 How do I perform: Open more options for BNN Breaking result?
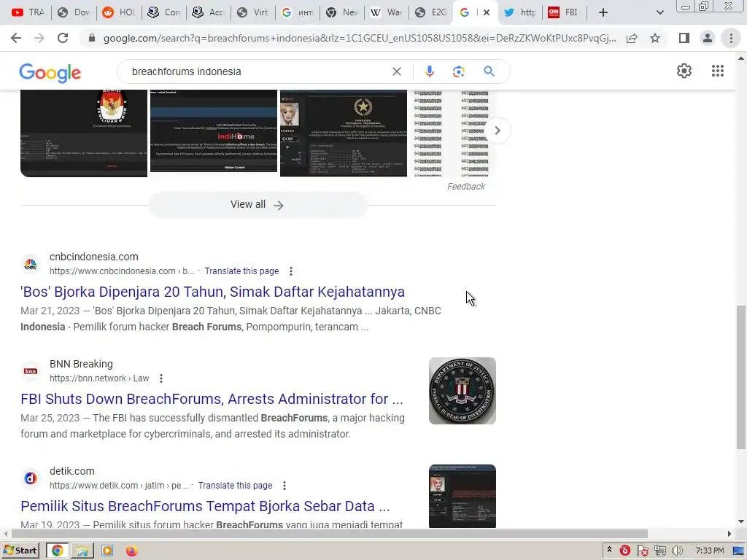point(161,378)
